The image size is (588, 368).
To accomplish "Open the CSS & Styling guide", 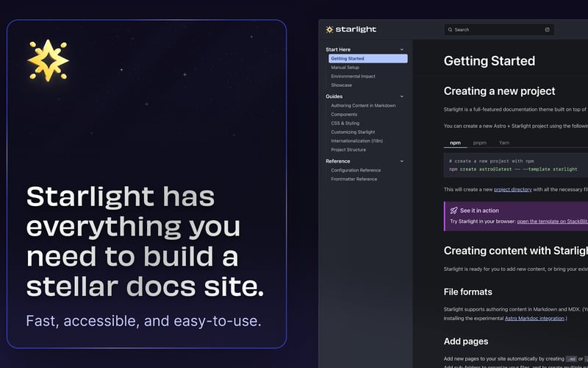I will pyautogui.click(x=345, y=123).
